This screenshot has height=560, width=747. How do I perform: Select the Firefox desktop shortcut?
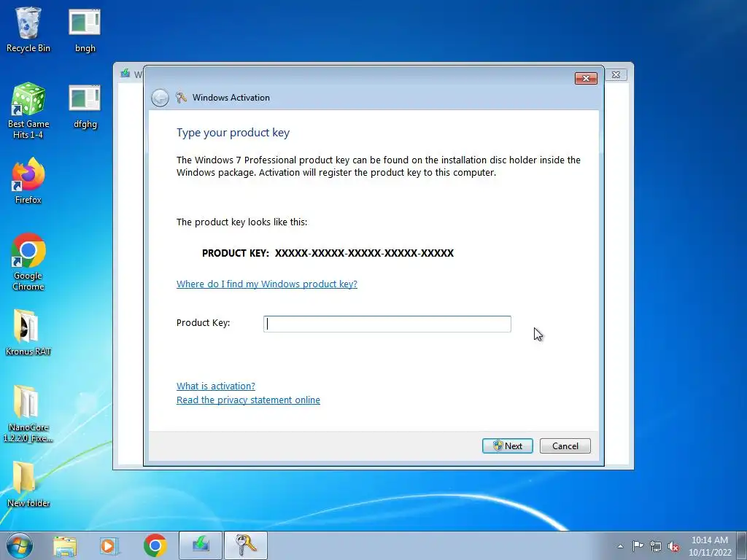28,181
